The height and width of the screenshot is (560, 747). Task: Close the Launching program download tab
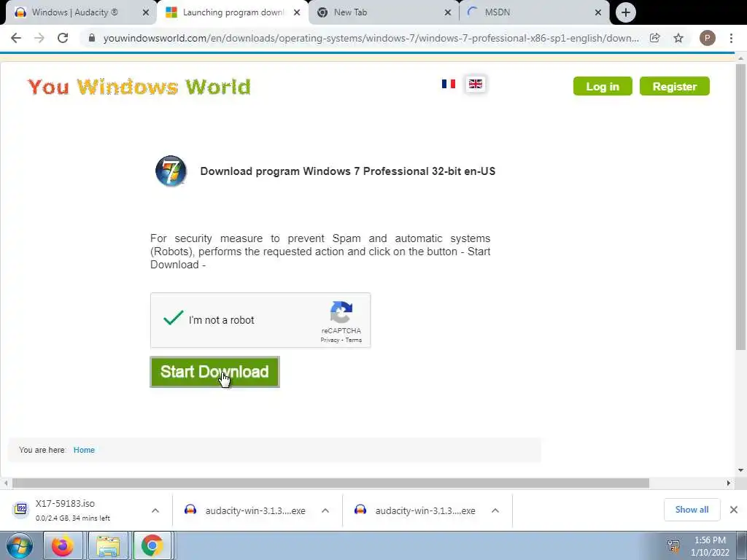(x=297, y=12)
